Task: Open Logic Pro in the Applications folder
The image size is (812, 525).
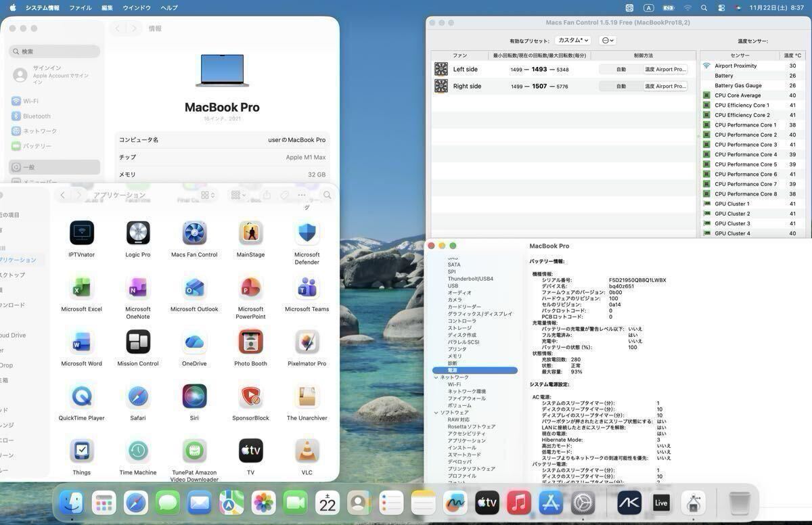Action: tap(138, 233)
